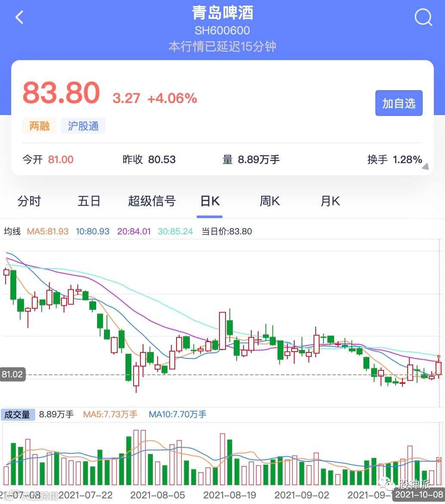
Task: Click the MA10:7.70万手 volume average
Action: click(177, 414)
